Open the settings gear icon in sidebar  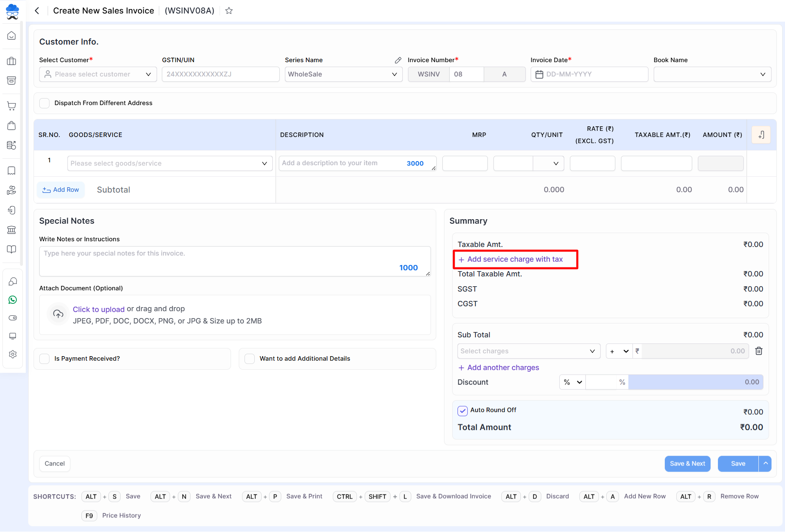(x=13, y=354)
